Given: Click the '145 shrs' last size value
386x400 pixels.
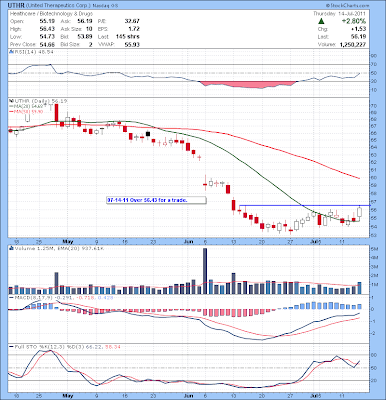Looking at the screenshot, I should [128, 37].
